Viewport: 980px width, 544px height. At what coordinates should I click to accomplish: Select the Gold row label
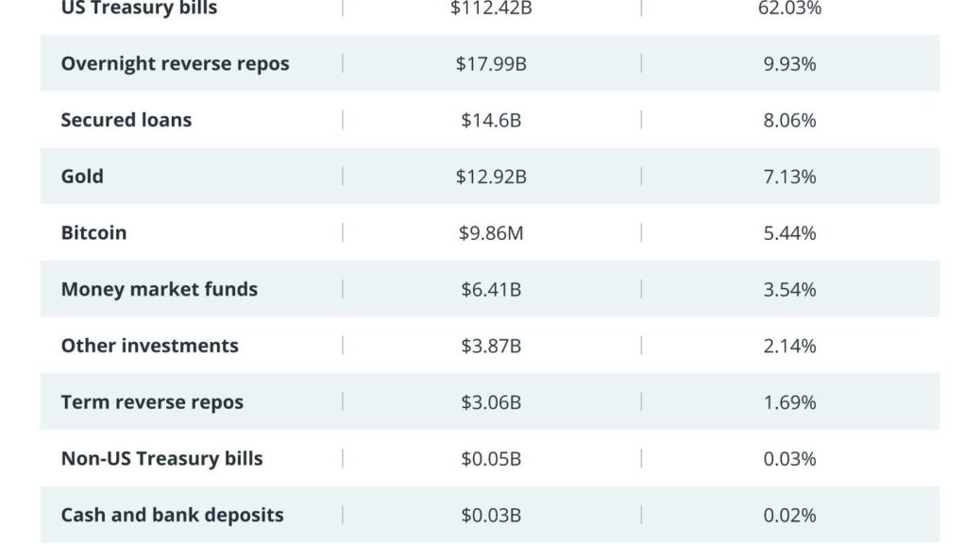(82, 177)
